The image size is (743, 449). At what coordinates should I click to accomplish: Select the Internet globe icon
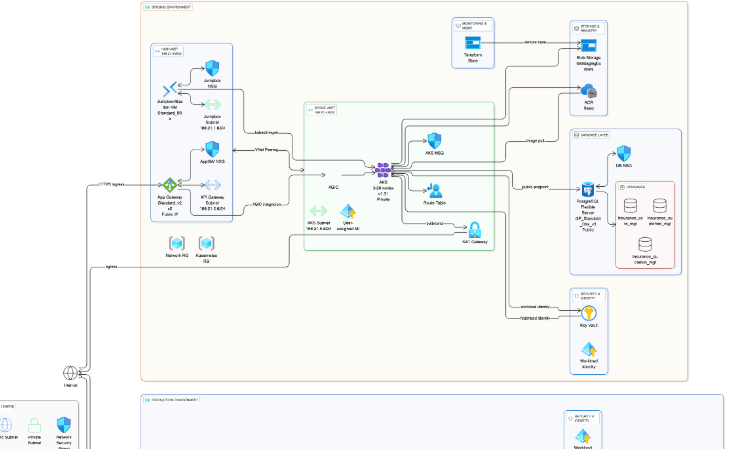(71, 372)
